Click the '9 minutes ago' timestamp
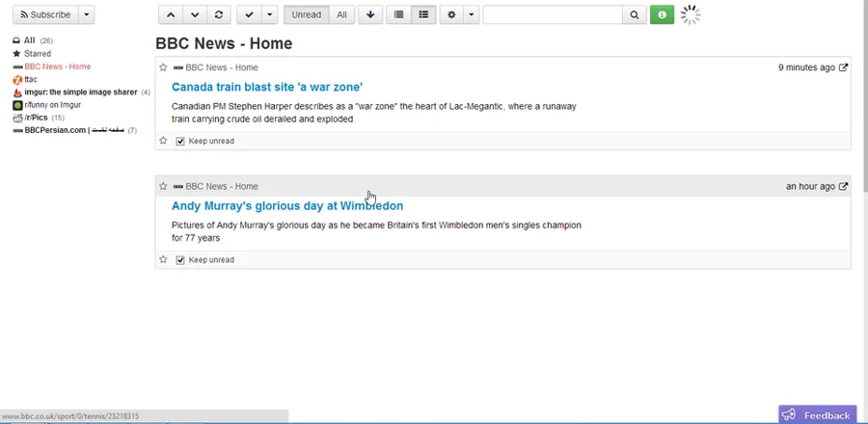The height and width of the screenshot is (424, 868). pos(806,67)
